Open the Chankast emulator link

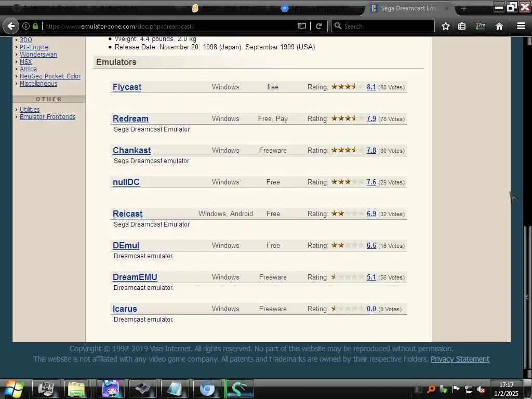tap(131, 150)
